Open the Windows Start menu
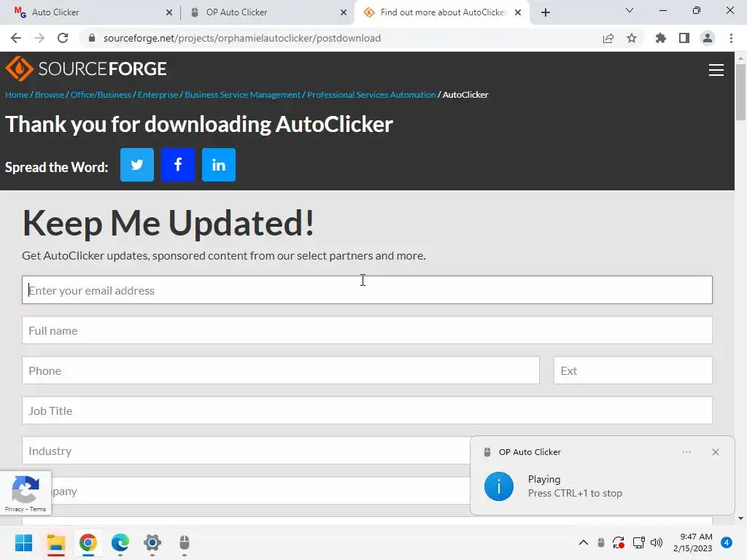 (x=23, y=542)
